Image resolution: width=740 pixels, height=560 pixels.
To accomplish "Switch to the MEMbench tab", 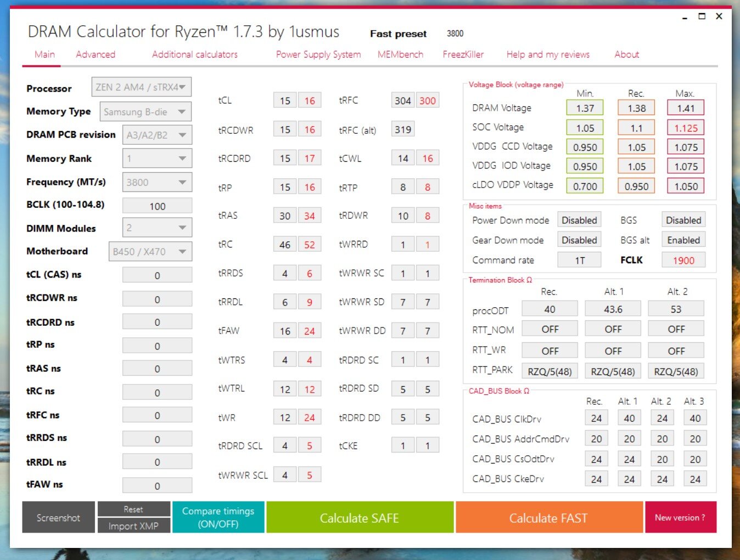I will pos(400,54).
